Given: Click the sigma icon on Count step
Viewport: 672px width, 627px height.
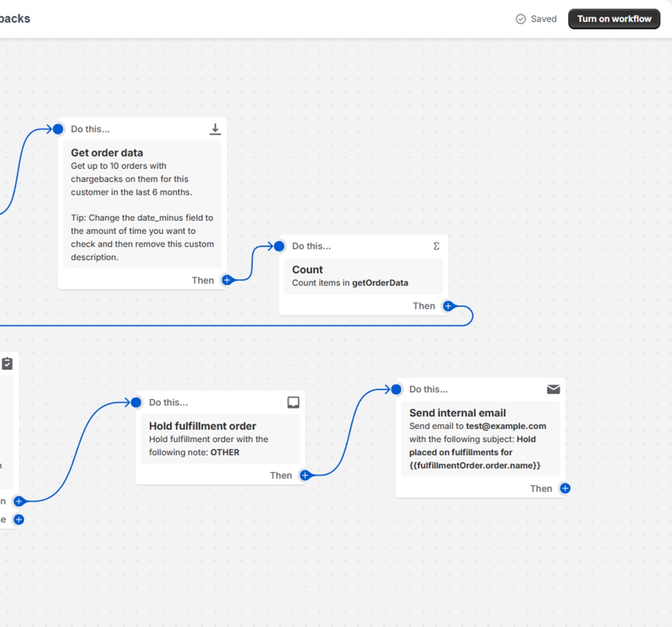Looking at the screenshot, I should pyautogui.click(x=436, y=246).
